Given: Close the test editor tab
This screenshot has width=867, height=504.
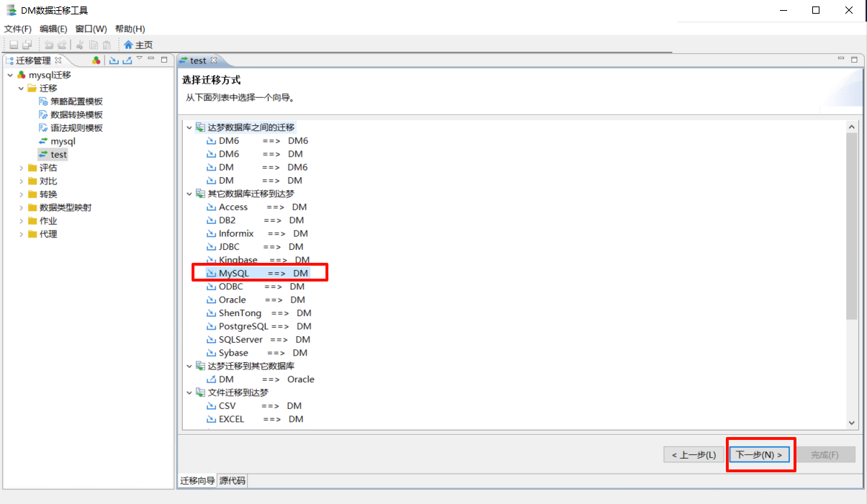Looking at the screenshot, I should coord(213,60).
